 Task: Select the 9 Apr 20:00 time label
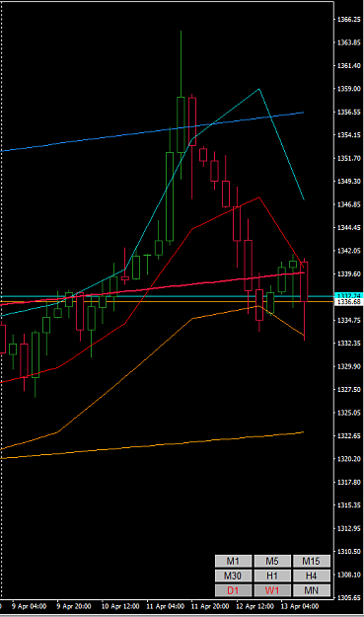[74, 606]
